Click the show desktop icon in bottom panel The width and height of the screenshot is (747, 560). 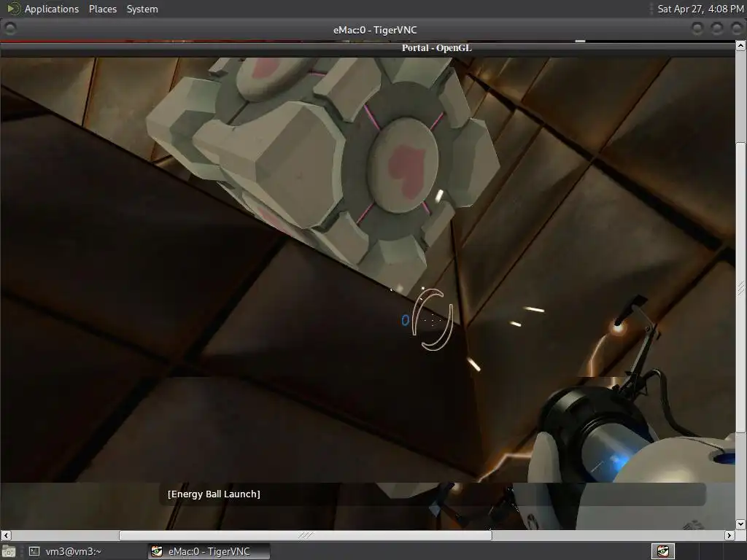tap(9, 551)
